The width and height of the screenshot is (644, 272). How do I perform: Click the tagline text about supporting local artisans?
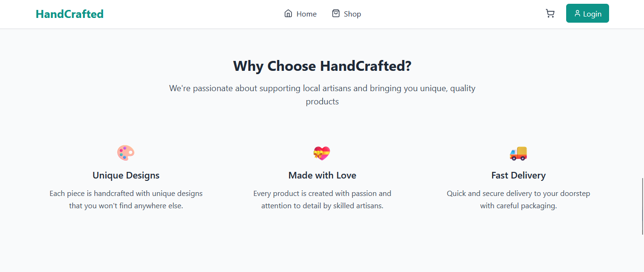322,94
